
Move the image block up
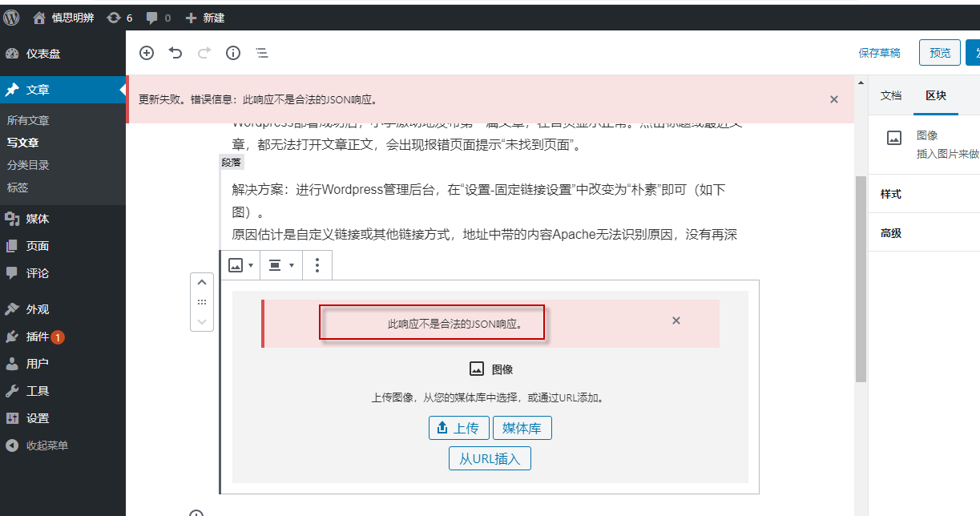[202, 283]
